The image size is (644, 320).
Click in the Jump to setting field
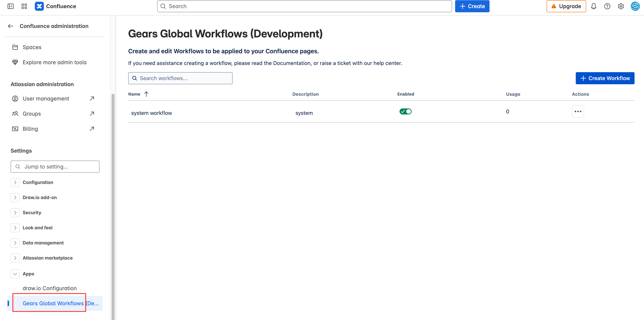[x=55, y=167]
